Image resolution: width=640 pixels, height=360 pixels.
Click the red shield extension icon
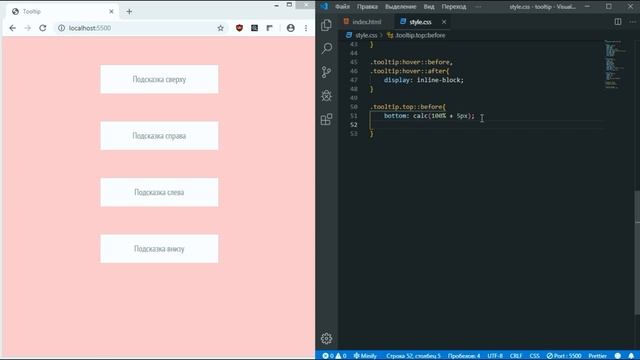point(239,28)
